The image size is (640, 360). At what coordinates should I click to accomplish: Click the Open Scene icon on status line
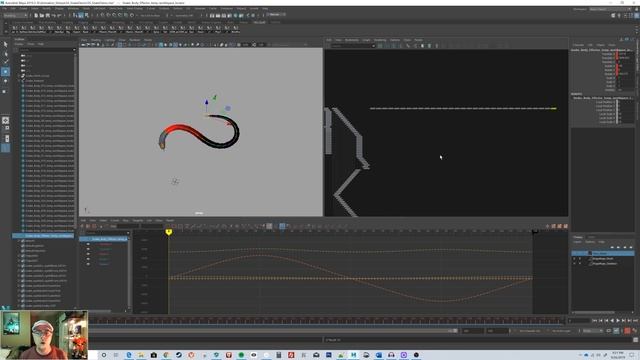tap(42, 16)
